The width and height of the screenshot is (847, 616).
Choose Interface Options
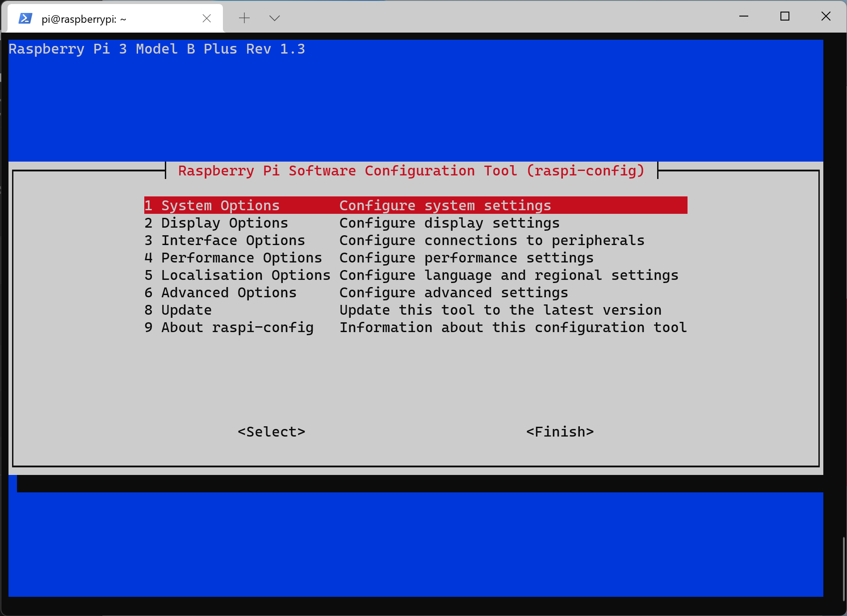pyautogui.click(x=233, y=240)
